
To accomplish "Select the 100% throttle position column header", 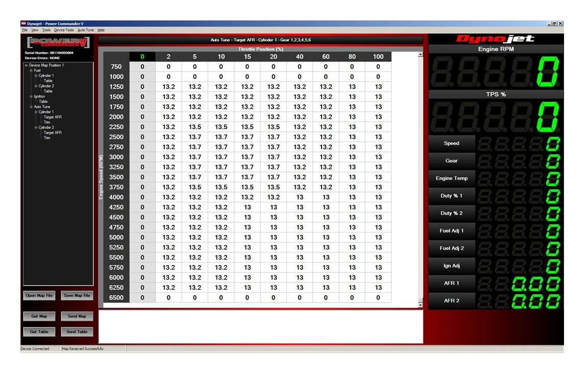I will (378, 57).
